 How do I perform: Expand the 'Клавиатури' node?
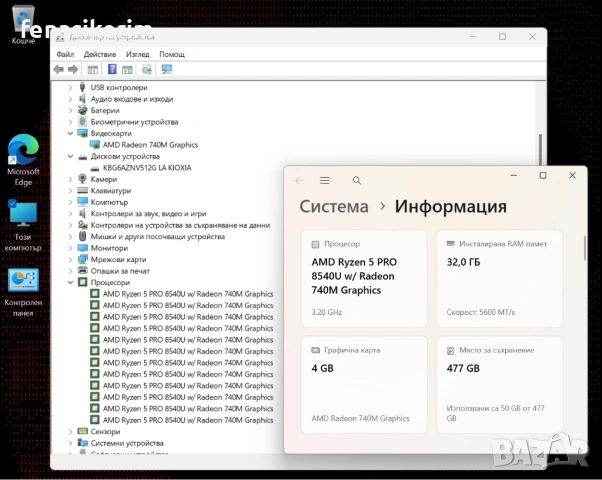pos(70,191)
